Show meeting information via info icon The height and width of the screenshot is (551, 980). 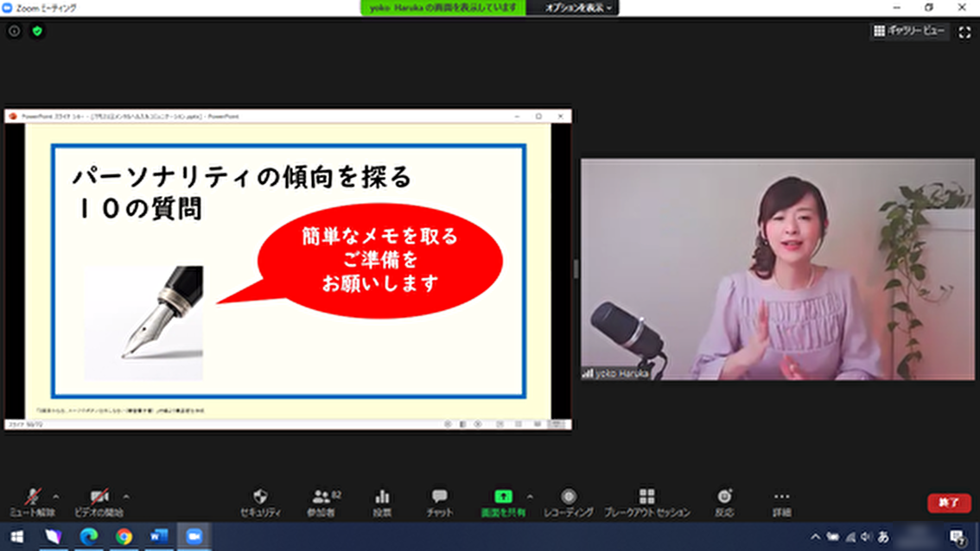tap(14, 31)
